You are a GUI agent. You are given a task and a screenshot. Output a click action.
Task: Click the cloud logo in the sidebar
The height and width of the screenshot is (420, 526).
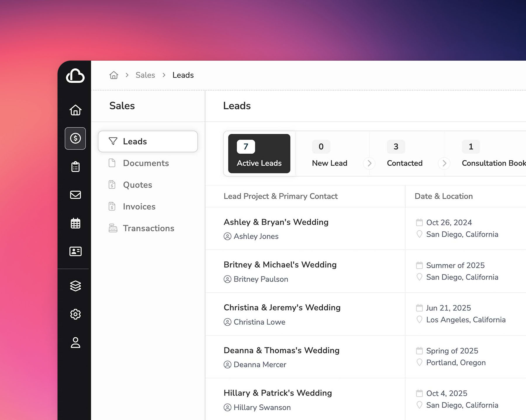[75, 76]
